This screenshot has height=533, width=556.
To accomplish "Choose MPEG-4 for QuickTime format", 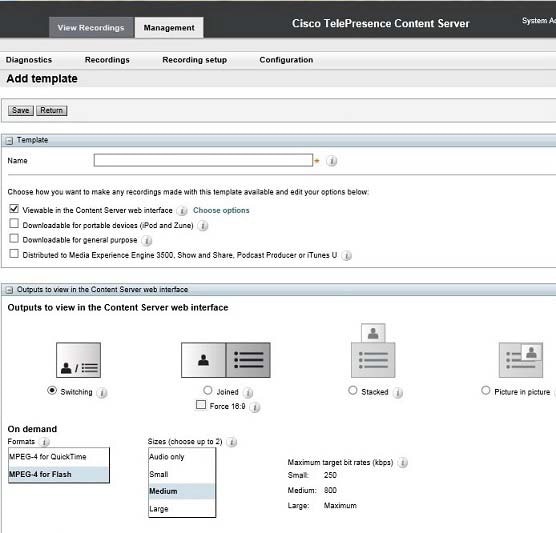I will (x=59, y=457).
